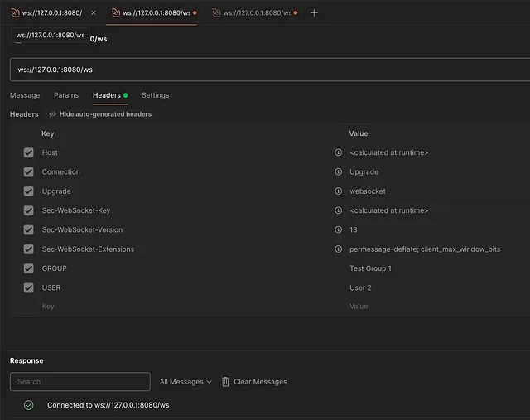Open the All Messages filter dropdown
This screenshot has height=420, width=530.
pos(185,382)
